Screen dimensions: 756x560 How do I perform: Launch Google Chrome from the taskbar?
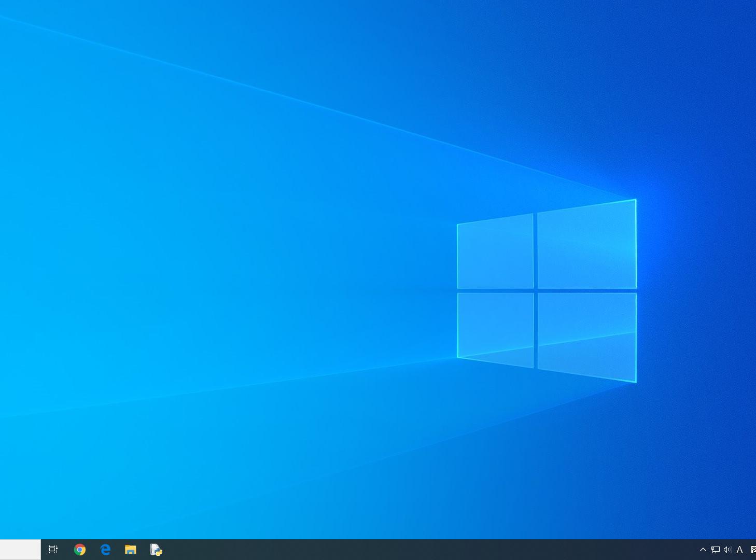click(80, 550)
